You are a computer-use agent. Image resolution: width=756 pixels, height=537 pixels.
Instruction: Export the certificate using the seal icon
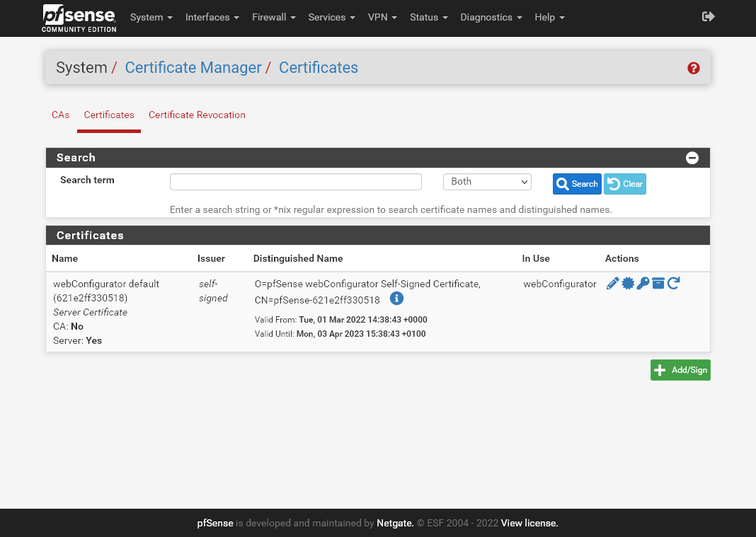(x=628, y=283)
